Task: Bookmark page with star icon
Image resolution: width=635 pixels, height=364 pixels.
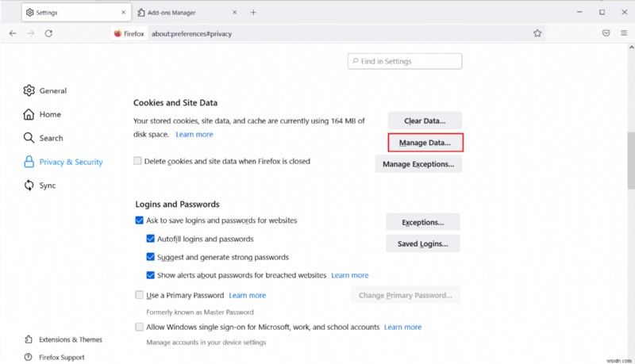Action: coord(537,33)
